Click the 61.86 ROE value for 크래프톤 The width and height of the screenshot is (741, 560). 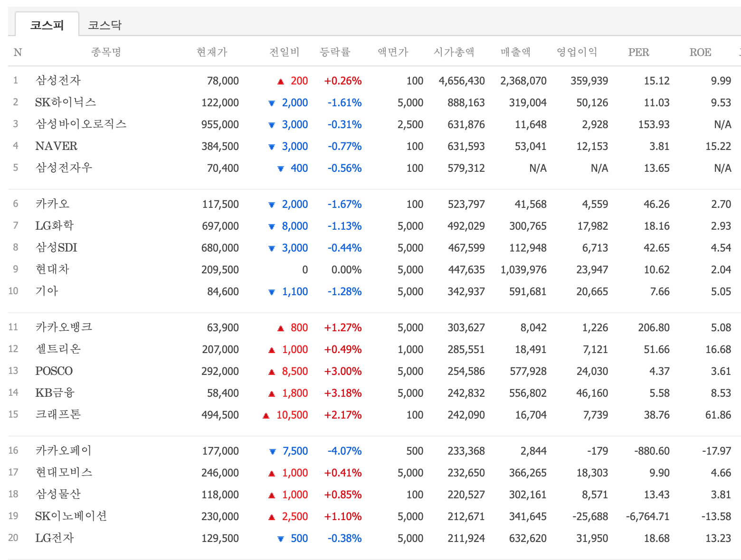[x=718, y=415]
